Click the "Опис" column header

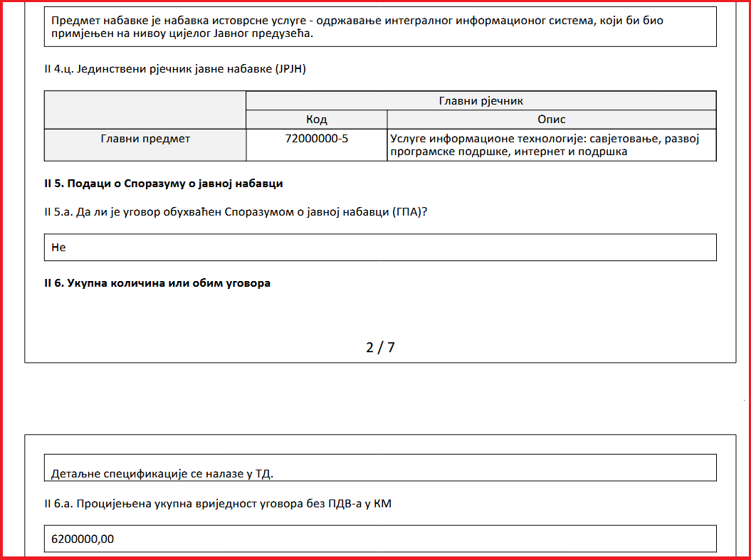click(551, 120)
